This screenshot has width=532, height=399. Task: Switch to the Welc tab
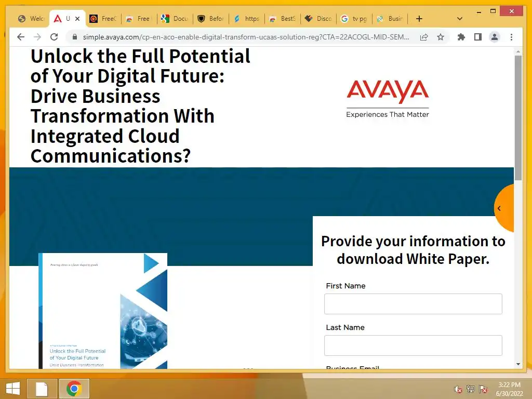tap(31, 19)
